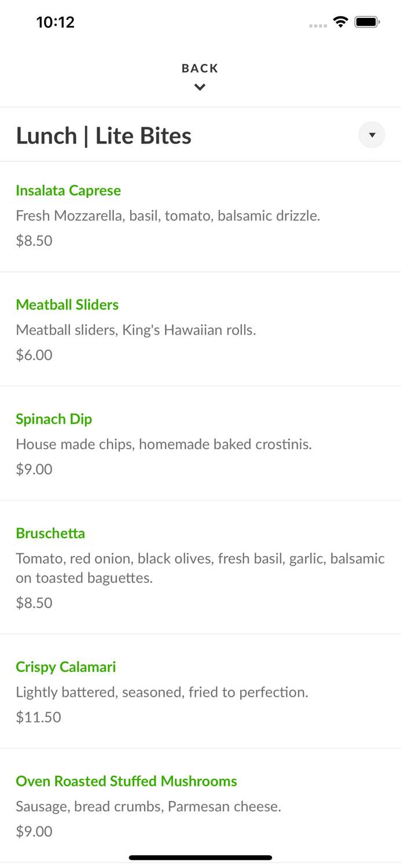Tap the home indicator bar
401x868 pixels.
[x=200, y=858]
